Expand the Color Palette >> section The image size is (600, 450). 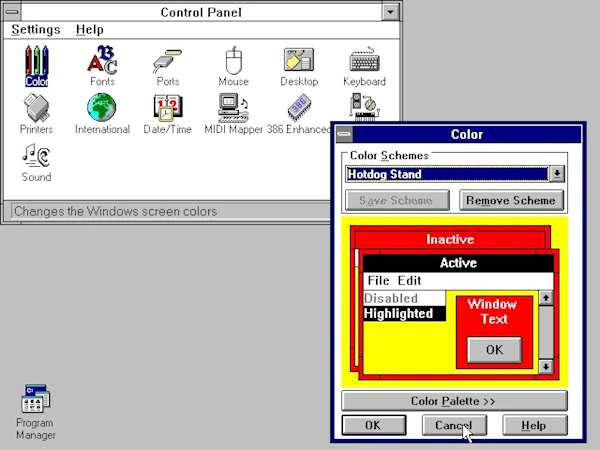click(x=454, y=401)
